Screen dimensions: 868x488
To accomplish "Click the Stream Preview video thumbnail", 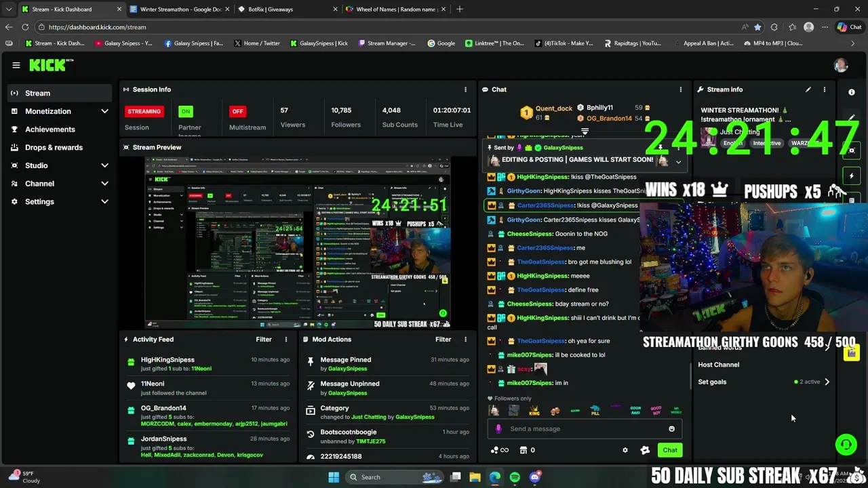I will [298, 243].
